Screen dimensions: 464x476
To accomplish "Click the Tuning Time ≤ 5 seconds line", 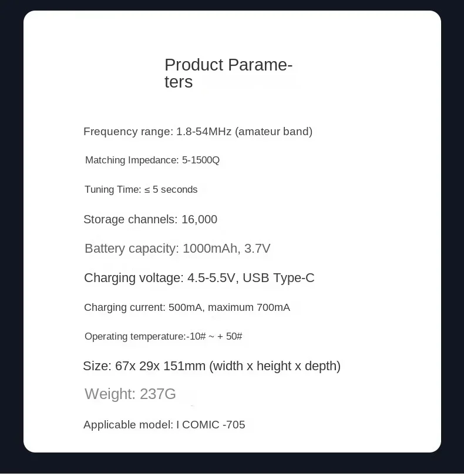I will 141,190.
